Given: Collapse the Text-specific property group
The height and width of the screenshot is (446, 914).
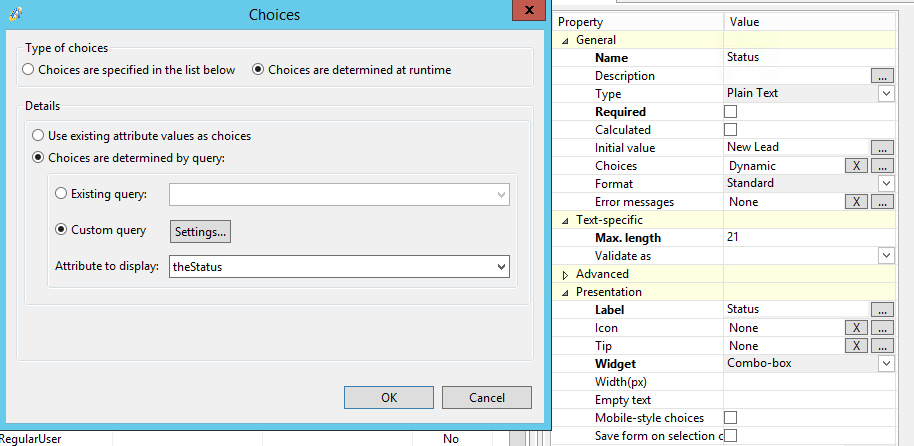Looking at the screenshot, I should [564, 220].
